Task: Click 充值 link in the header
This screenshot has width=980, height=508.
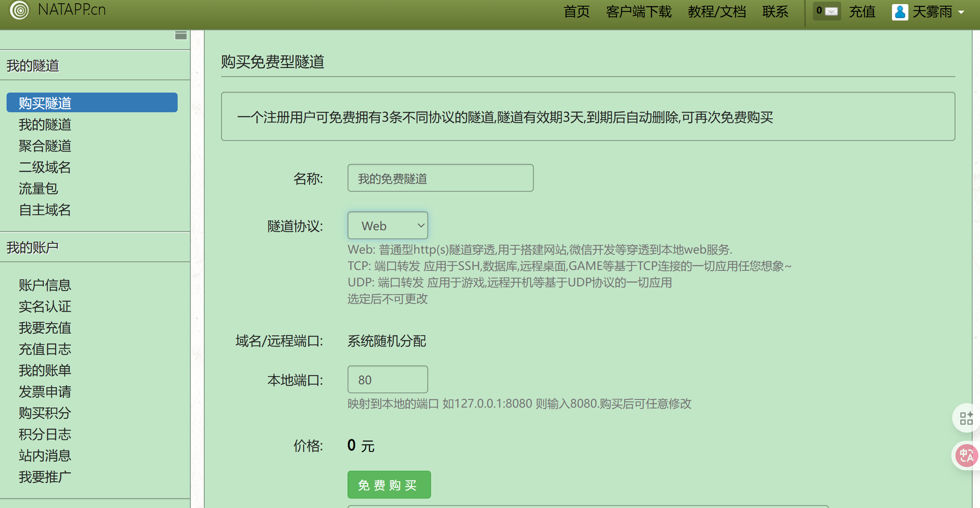Action: [862, 12]
